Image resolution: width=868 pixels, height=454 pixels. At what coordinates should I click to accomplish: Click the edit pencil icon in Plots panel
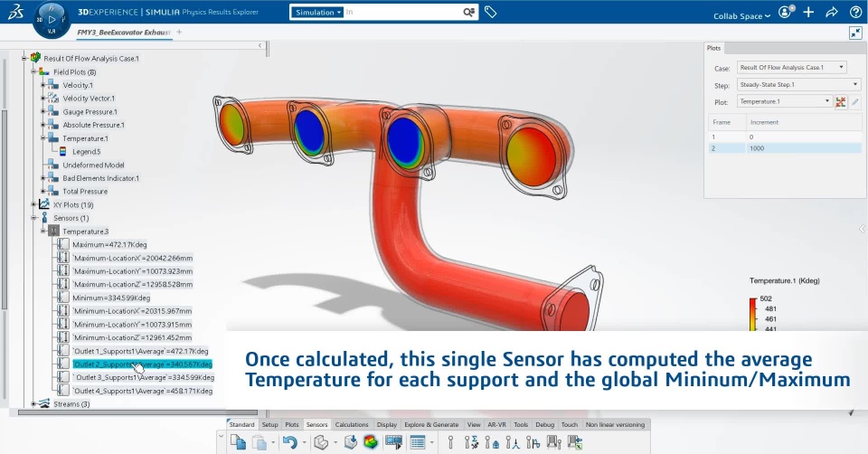[x=855, y=102]
